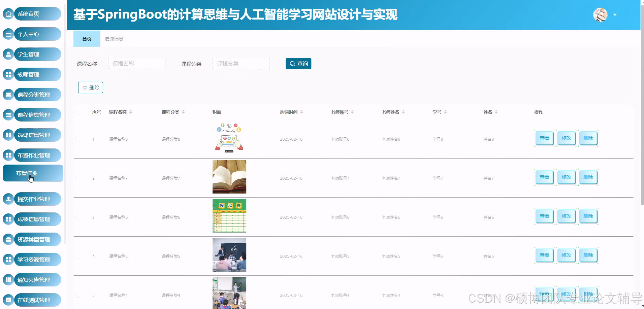Click the KPI classroom cover for 课程名称5
Screen dimensions: 644x309
coord(229,255)
